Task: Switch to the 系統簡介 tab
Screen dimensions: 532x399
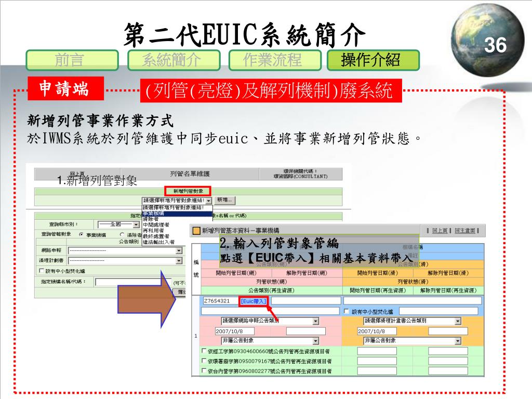Action: pyautogui.click(x=174, y=60)
